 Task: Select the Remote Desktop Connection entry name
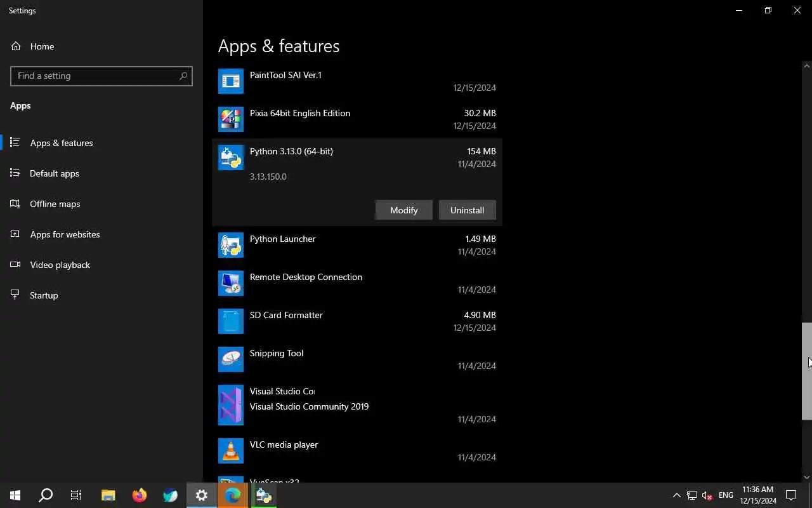coord(306,277)
